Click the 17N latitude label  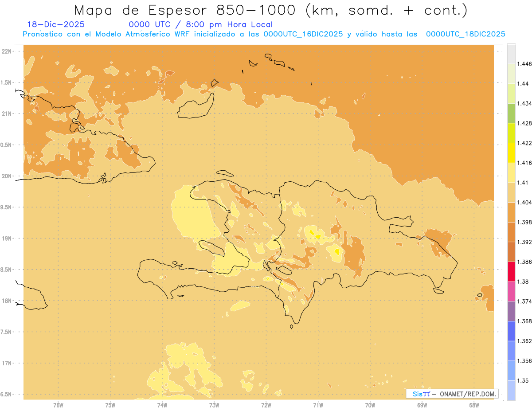pos(8,363)
